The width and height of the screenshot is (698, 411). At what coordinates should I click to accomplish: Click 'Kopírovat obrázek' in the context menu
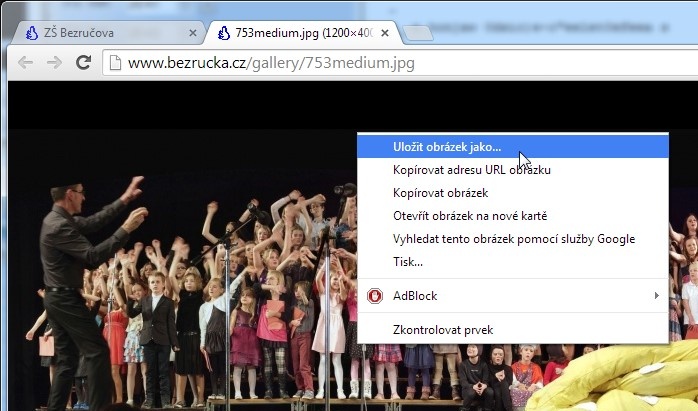(513, 193)
